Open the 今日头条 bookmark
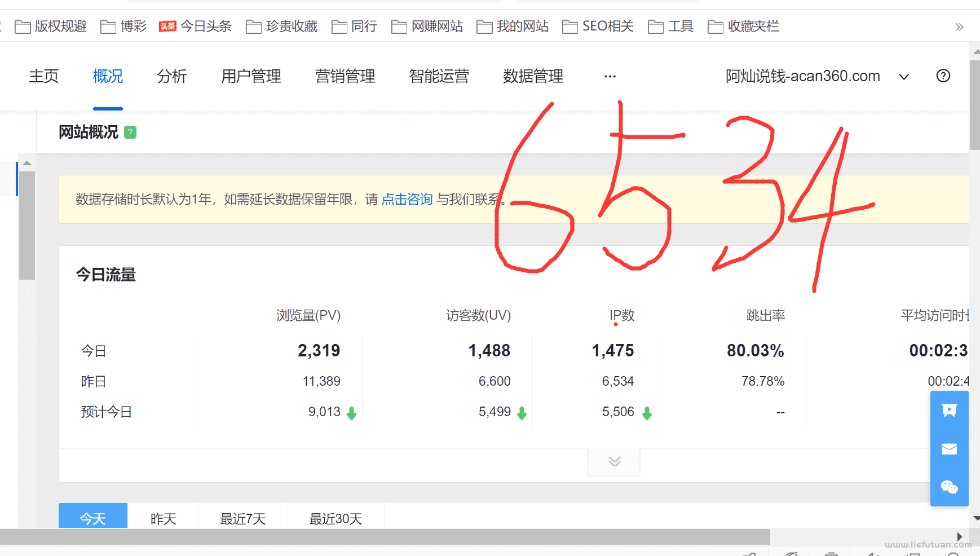The height and width of the screenshot is (556, 980). coord(196,26)
